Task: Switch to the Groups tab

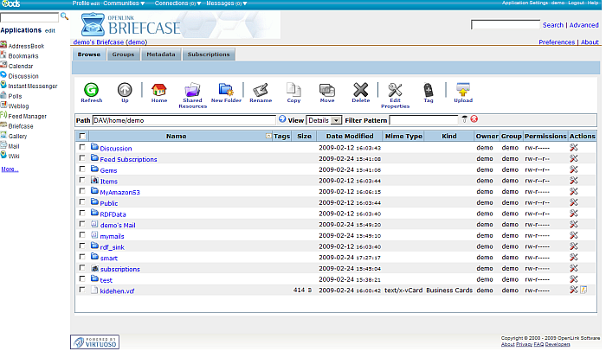Action: pyautogui.click(x=123, y=54)
